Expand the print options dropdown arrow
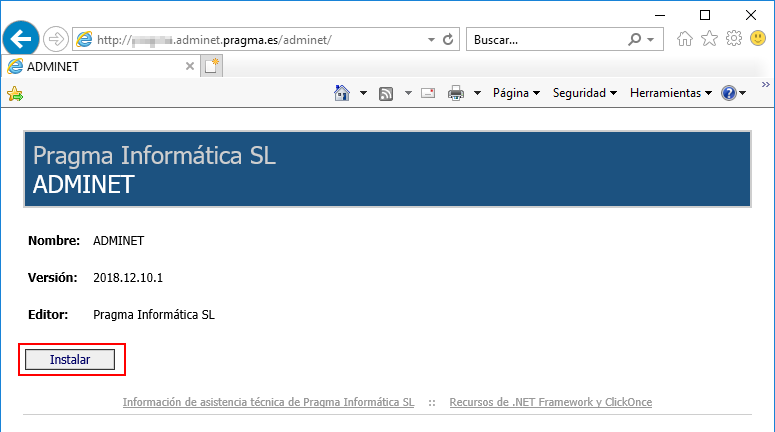The width and height of the screenshot is (775, 432). (x=477, y=93)
